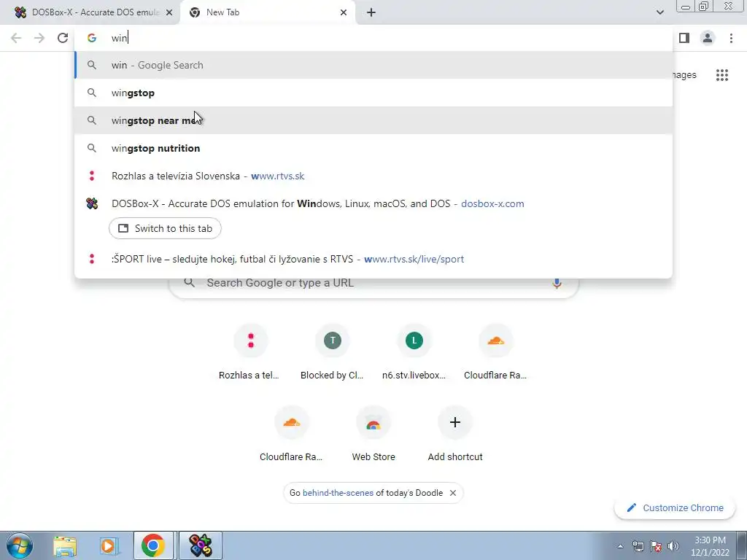Open Windows Explorer from taskbar
The width and height of the screenshot is (747, 560).
(65, 545)
